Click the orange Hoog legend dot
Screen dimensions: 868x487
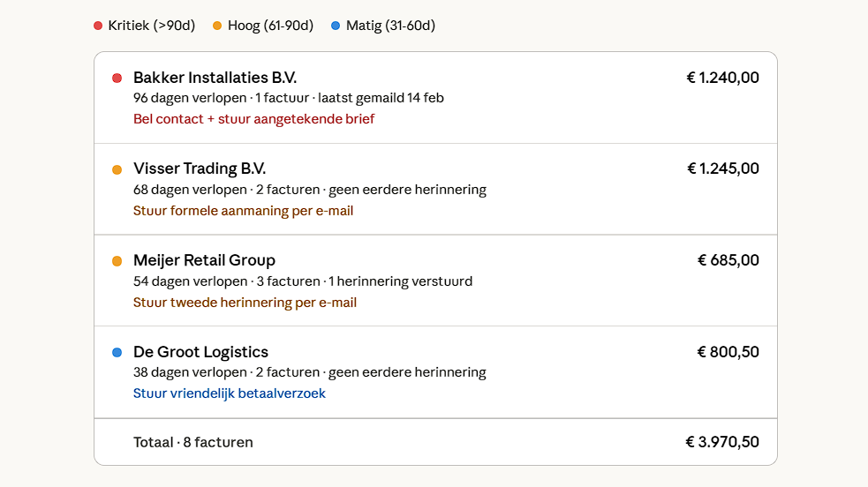(217, 26)
